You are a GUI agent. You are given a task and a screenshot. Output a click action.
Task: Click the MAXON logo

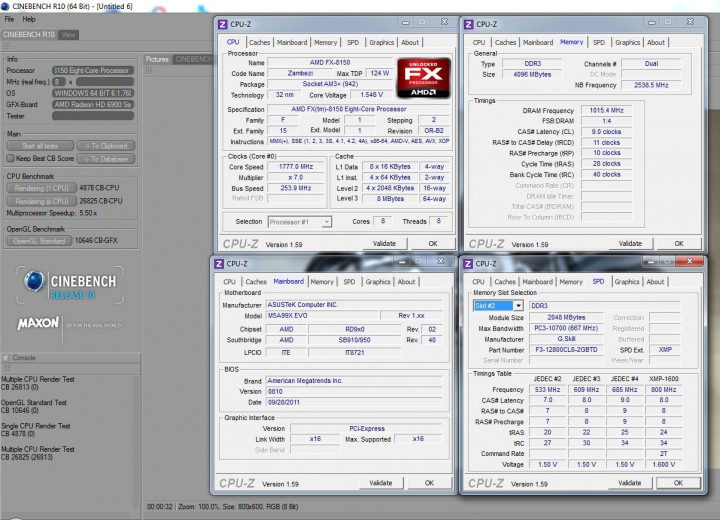(38, 323)
